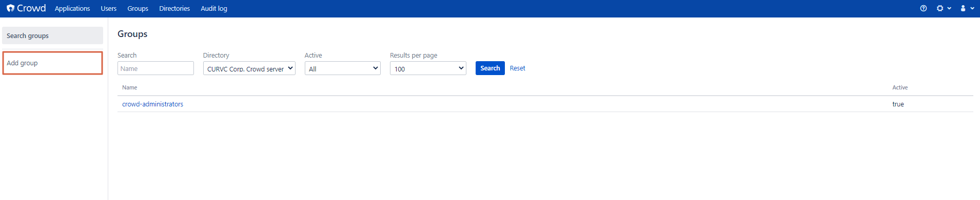Open the Applications menu
The width and height of the screenshot is (980, 200).
coord(72,9)
